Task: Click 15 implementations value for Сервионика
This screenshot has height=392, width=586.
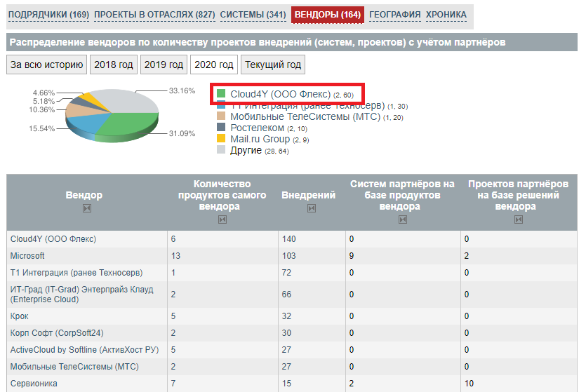Action: [286, 383]
